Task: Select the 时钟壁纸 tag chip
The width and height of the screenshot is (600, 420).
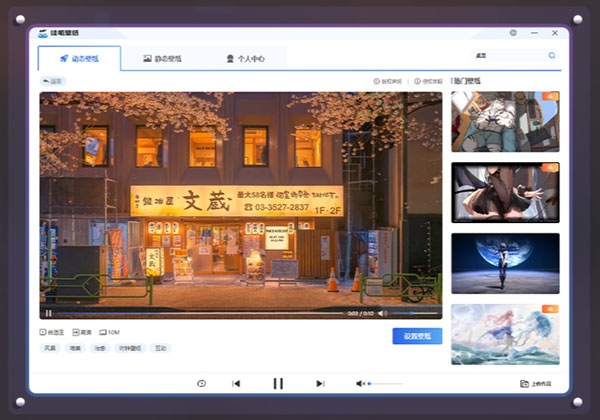Action: (x=130, y=348)
